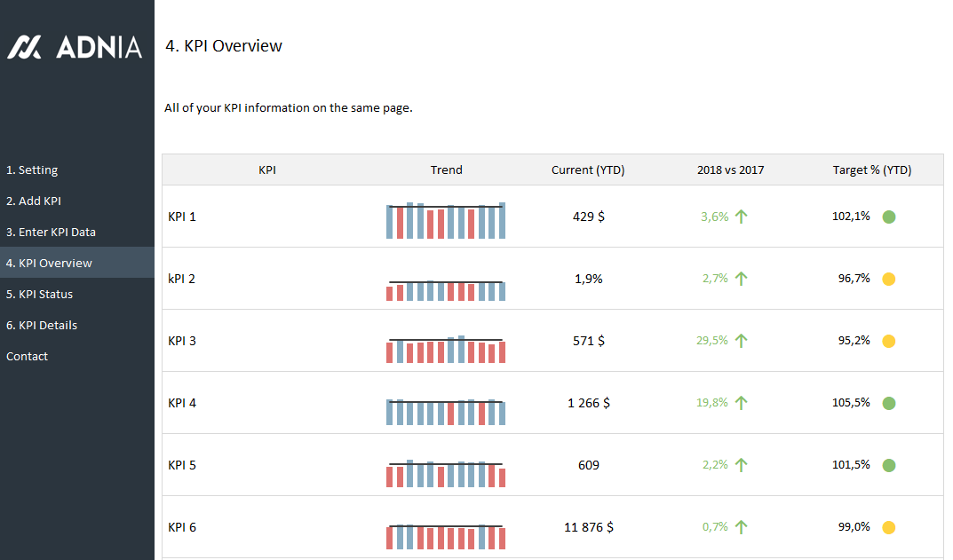Click the yellow status dot for kPI 2
Image resolution: width=953 pixels, height=560 pixels.
pyautogui.click(x=889, y=279)
